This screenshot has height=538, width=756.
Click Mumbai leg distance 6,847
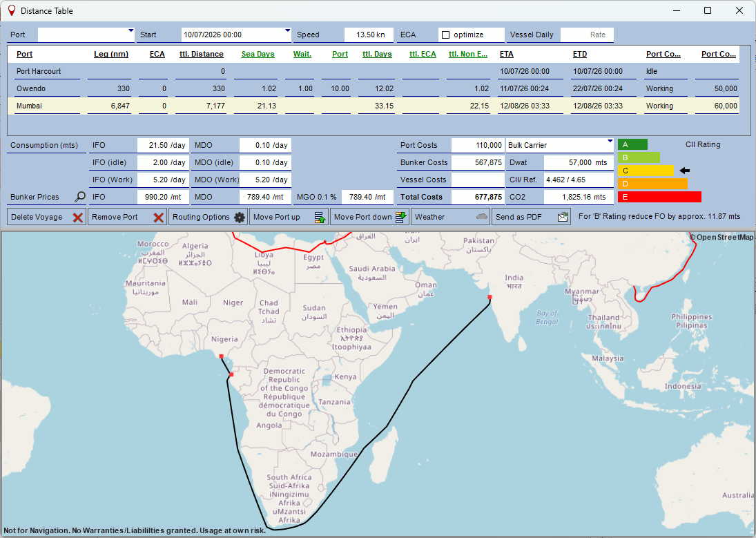pyautogui.click(x=120, y=106)
